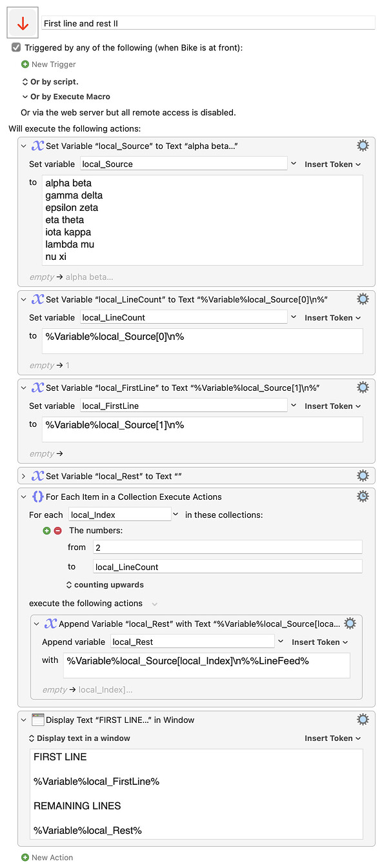Collapse the Set Variable local_FirstLine action
Viewport: 382px width, 868px height.
(x=24, y=388)
